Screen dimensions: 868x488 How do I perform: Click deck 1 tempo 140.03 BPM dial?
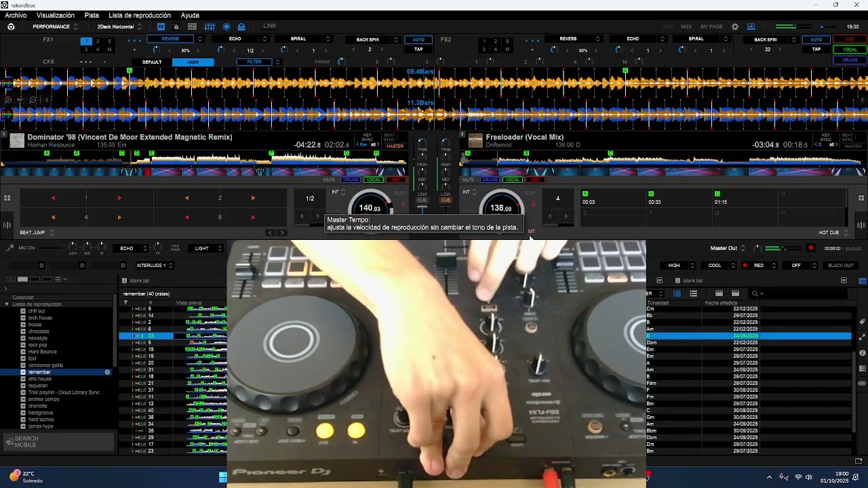coord(370,208)
